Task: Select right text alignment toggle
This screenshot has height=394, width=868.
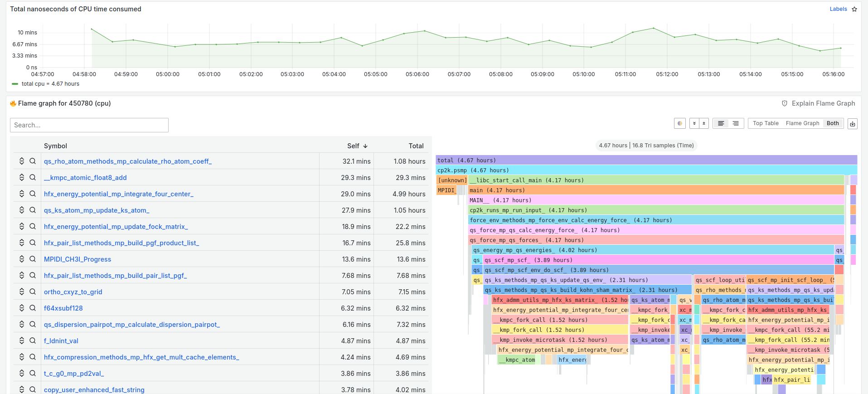Action: click(736, 123)
